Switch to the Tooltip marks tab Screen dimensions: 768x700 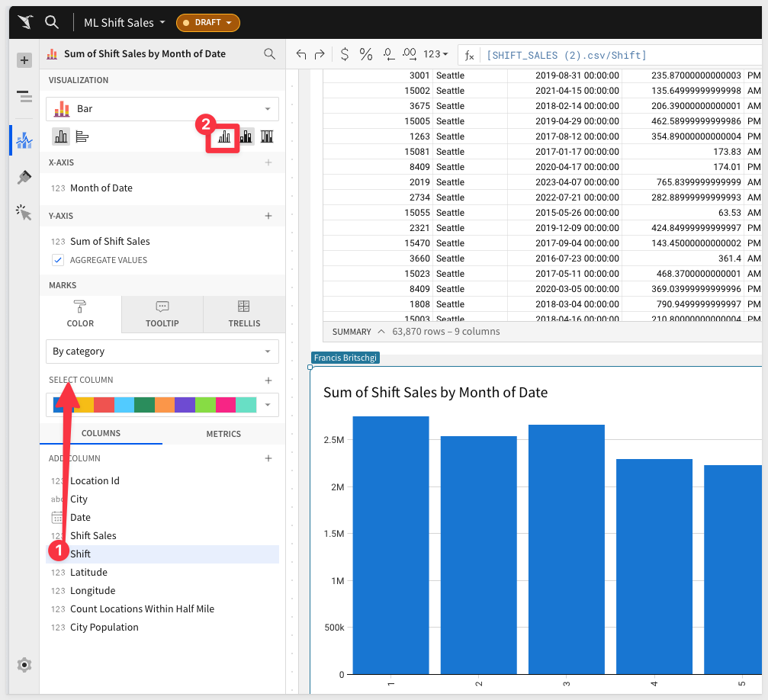162,313
